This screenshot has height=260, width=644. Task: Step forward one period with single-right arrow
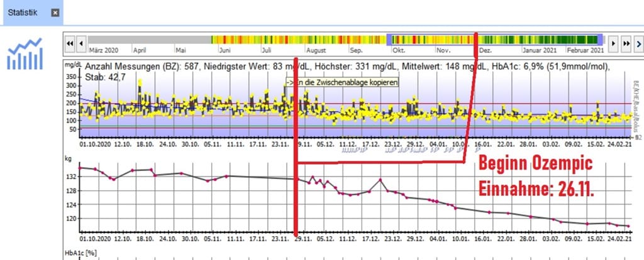click(613, 43)
